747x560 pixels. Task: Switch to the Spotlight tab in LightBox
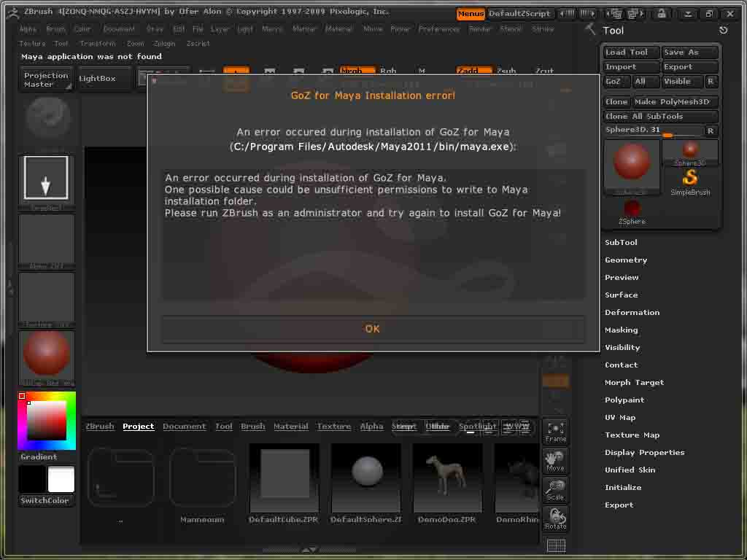478,426
